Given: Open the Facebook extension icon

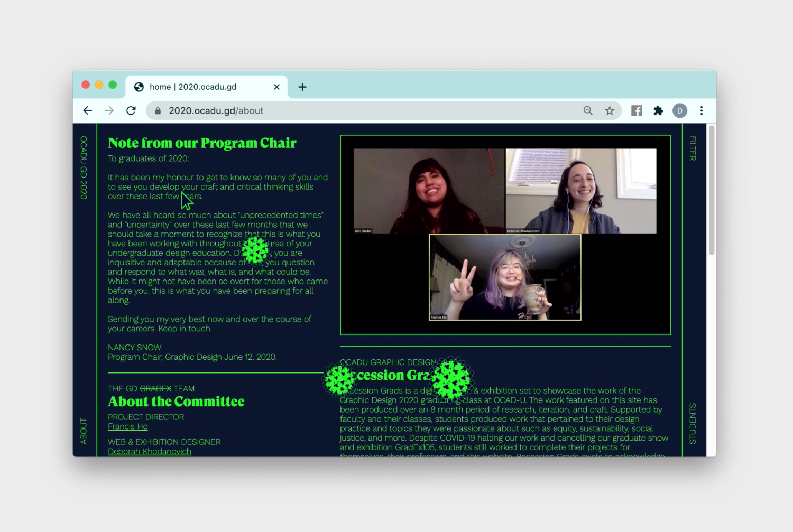Looking at the screenshot, I should 637,110.
